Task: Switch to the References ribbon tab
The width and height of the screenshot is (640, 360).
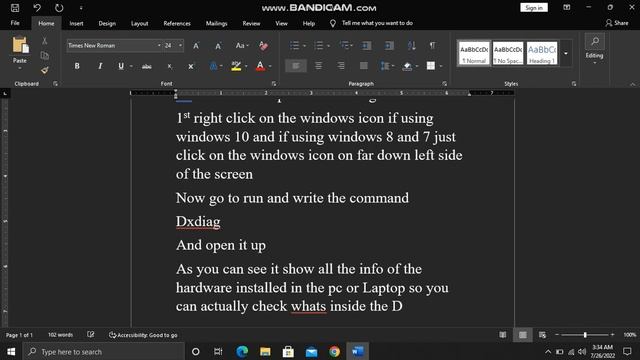Action: 177,23
